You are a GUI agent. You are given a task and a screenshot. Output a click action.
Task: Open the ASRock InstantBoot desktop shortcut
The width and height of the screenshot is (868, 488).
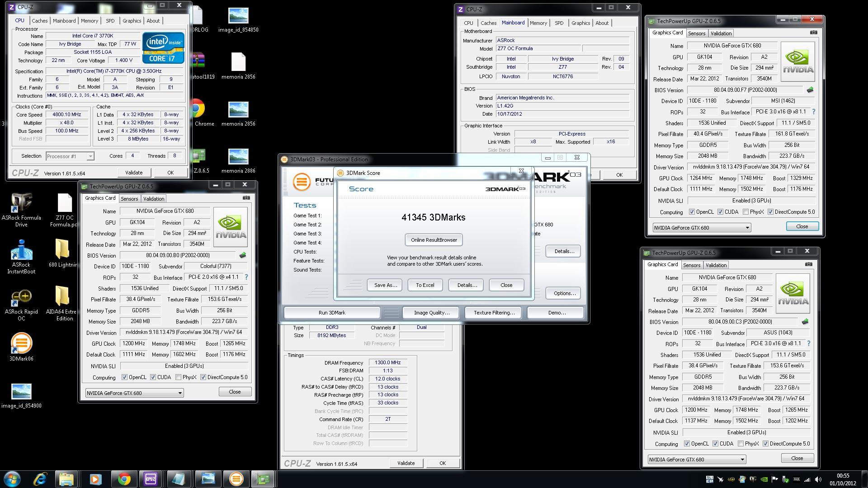point(21,257)
